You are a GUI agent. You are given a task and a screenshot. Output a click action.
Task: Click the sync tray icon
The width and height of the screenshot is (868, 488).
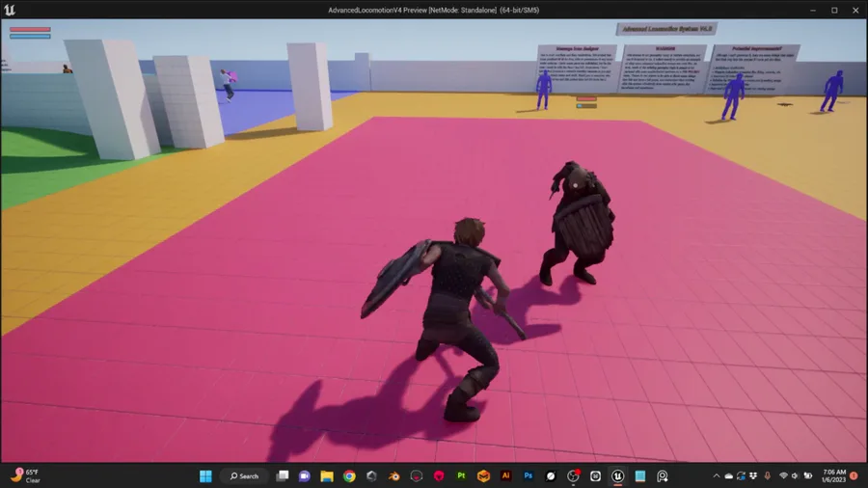(741, 475)
